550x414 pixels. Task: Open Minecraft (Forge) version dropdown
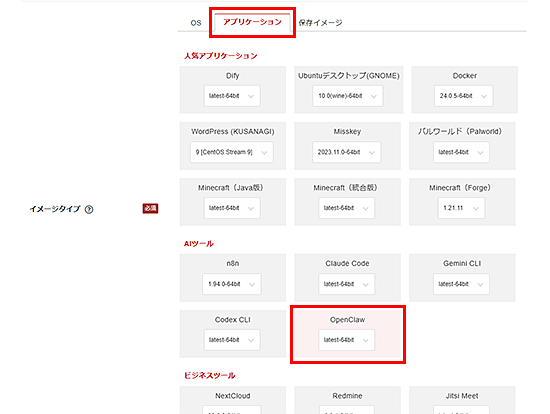461,208
